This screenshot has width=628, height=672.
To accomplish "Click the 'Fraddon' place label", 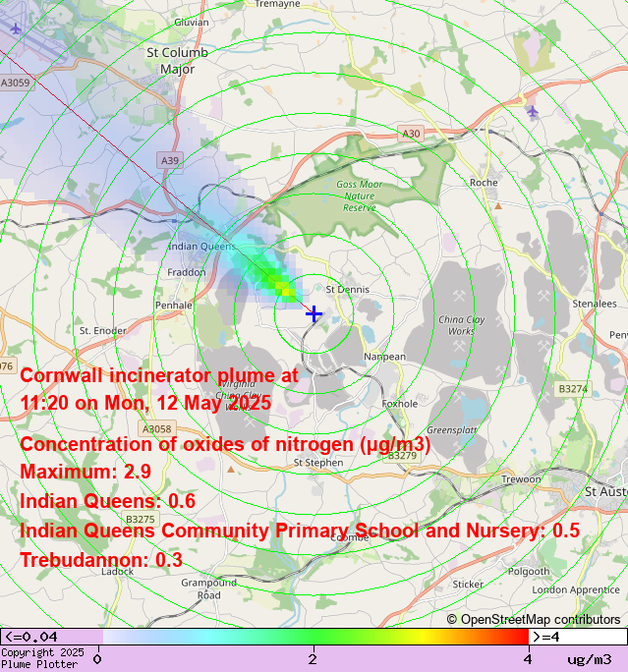I will click(x=187, y=272).
